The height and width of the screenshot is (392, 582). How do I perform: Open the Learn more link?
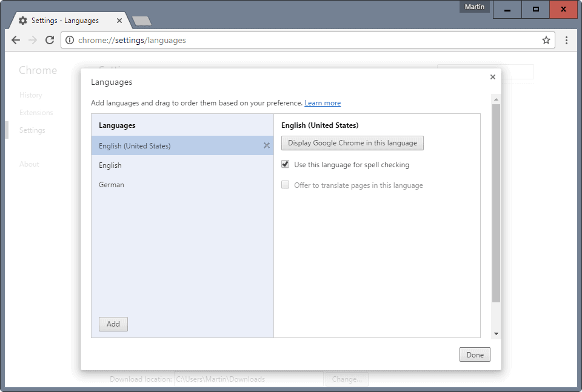323,103
